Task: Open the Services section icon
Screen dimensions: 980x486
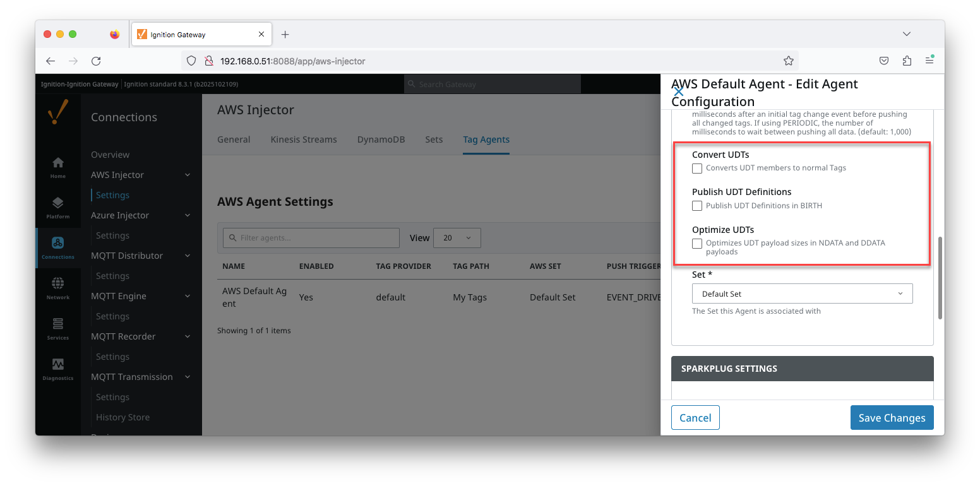Action: (57, 328)
